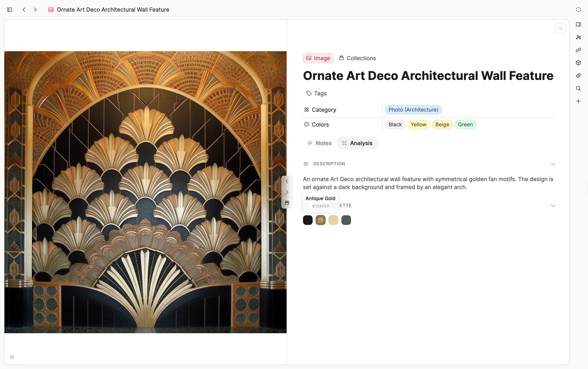Copy the Antique Gold color swatch

(320, 220)
